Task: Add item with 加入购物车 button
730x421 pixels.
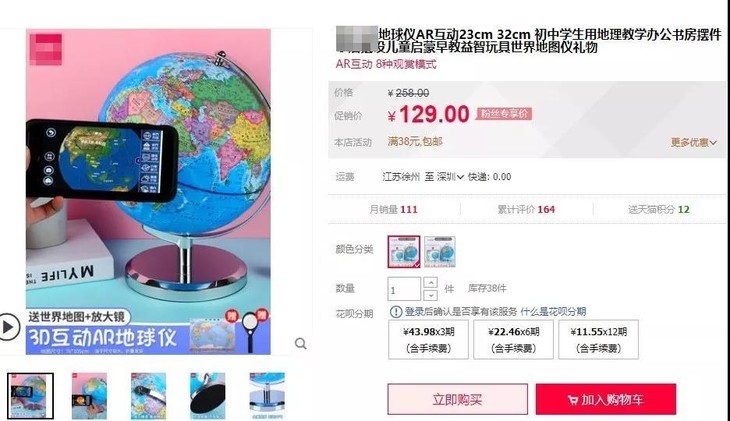Action: click(x=606, y=399)
